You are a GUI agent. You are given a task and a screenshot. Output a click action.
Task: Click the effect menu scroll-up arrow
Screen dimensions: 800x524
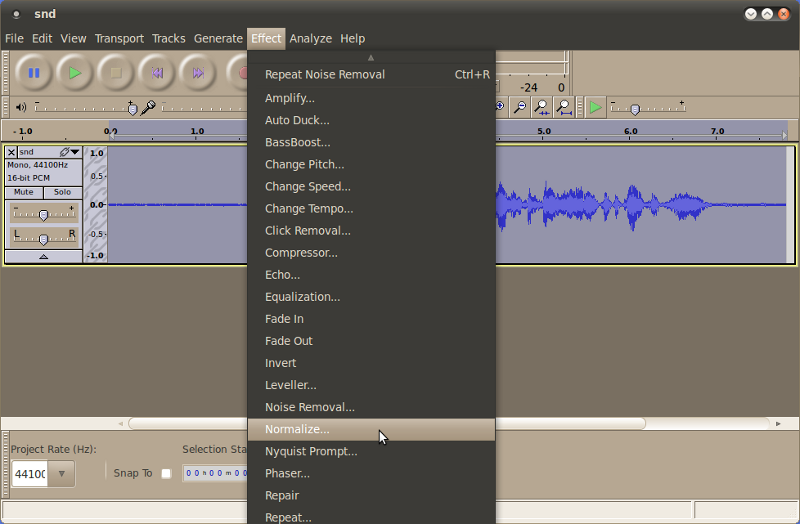click(x=371, y=58)
